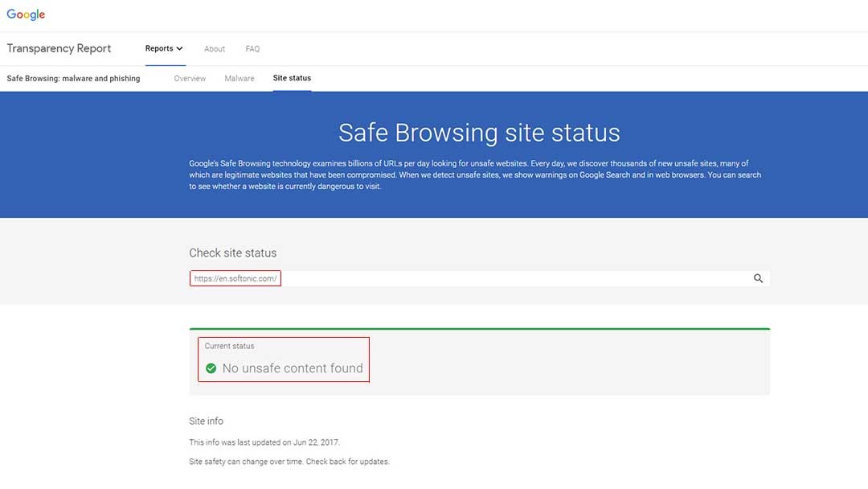Click the Reports dropdown chevron
868x489 pixels.
click(x=180, y=48)
